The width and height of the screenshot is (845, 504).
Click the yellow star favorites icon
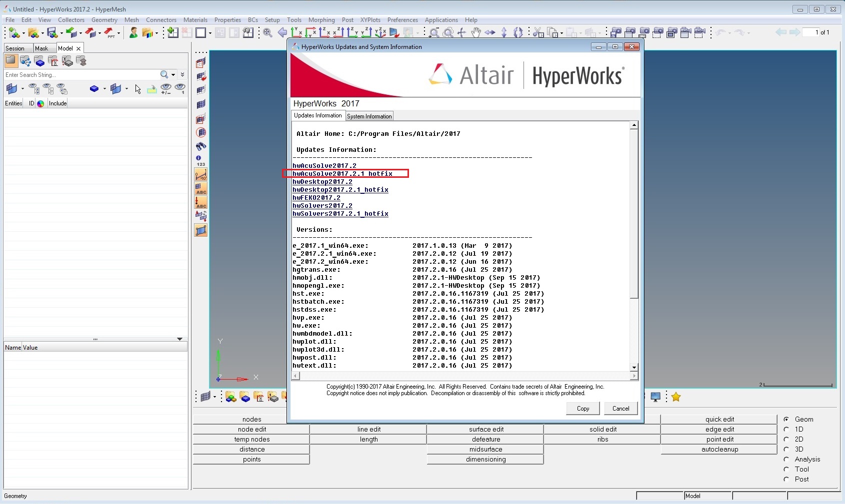click(676, 397)
